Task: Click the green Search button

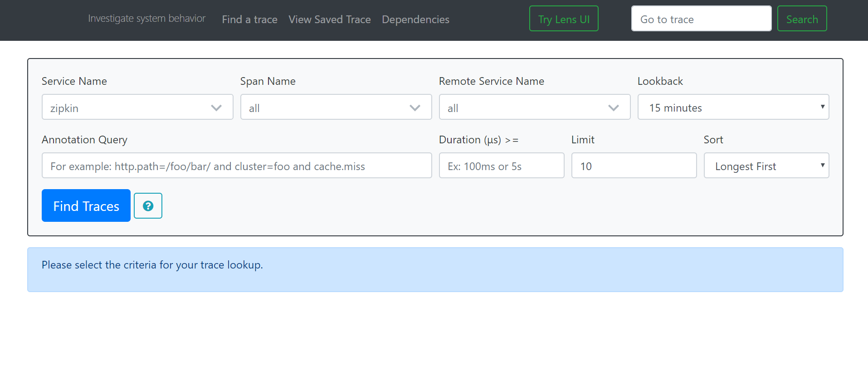Action: (x=802, y=19)
